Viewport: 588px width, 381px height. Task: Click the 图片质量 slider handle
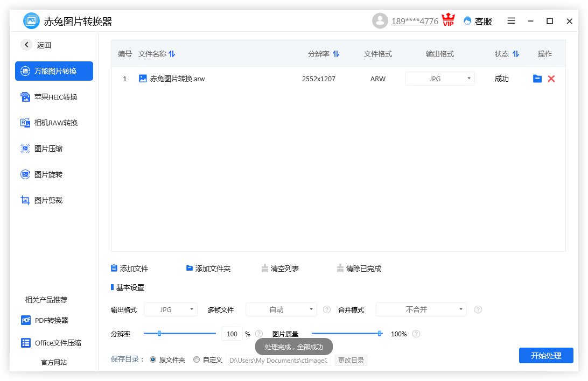pyautogui.click(x=380, y=334)
